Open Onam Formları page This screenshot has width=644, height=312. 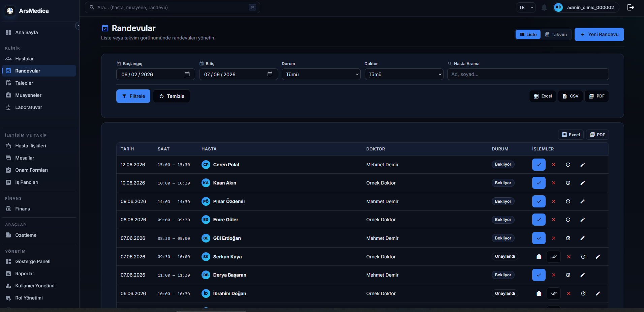(x=39, y=170)
